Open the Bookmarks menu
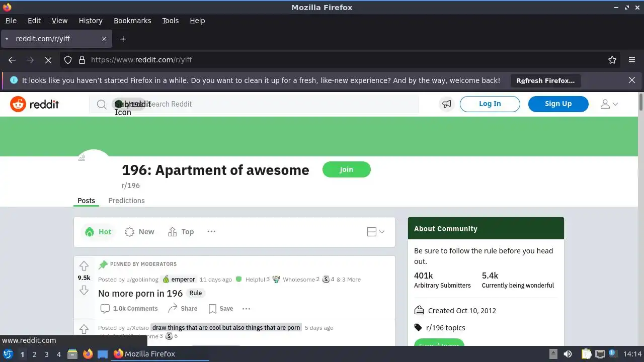 [132, 21]
